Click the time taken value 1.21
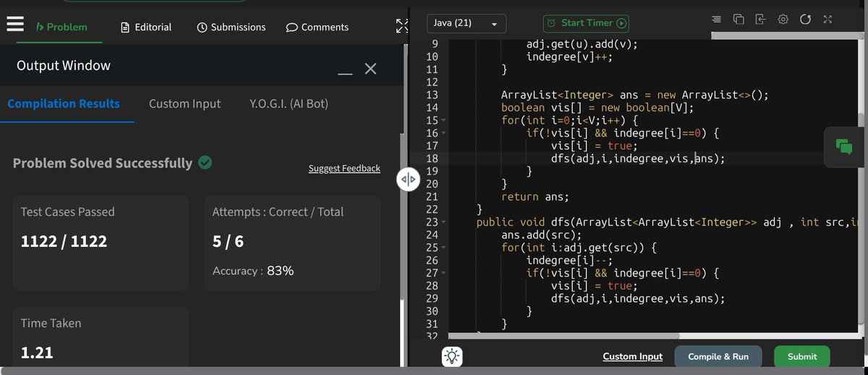 [x=37, y=353]
